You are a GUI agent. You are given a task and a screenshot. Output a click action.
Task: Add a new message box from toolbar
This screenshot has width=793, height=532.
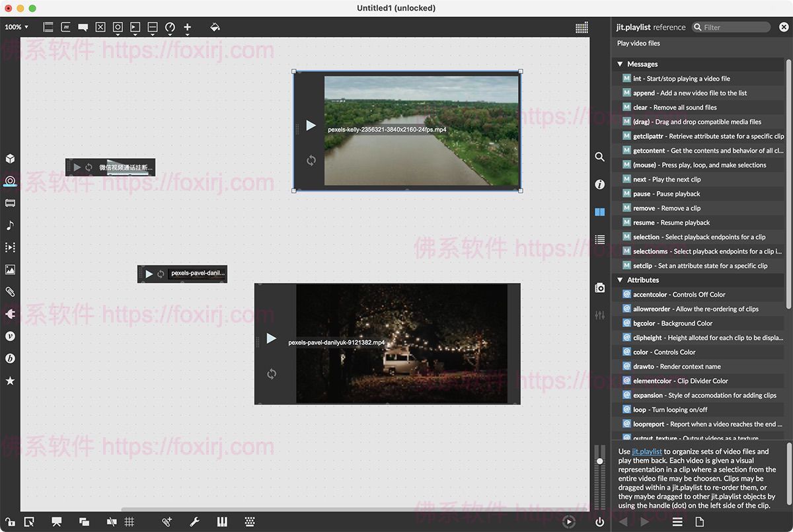(65, 27)
